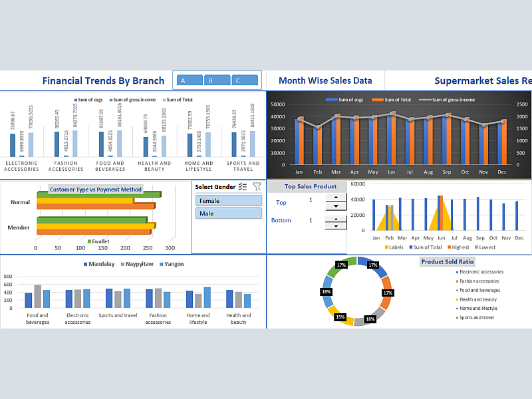Viewport: 532px width, 399px height.
Task: Click the Yangon legend color marker
Action: pos(160,265)
